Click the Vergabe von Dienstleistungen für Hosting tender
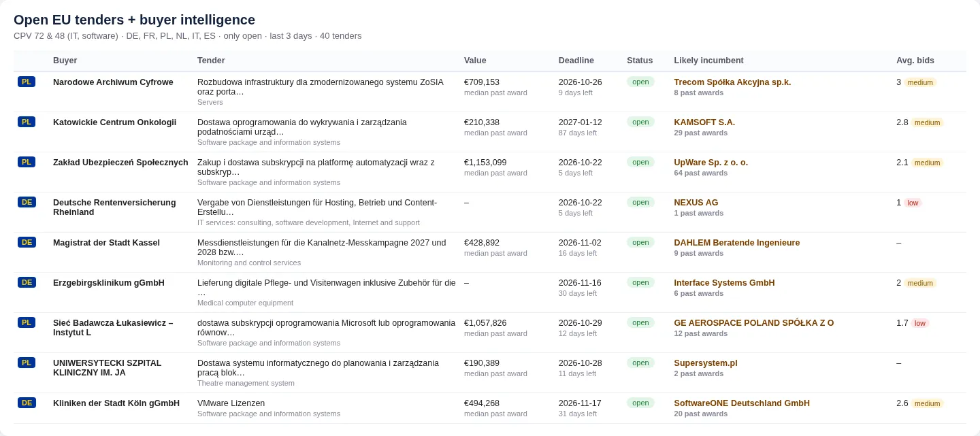Screen dimensions: 980x436 (x=317, y=207)
